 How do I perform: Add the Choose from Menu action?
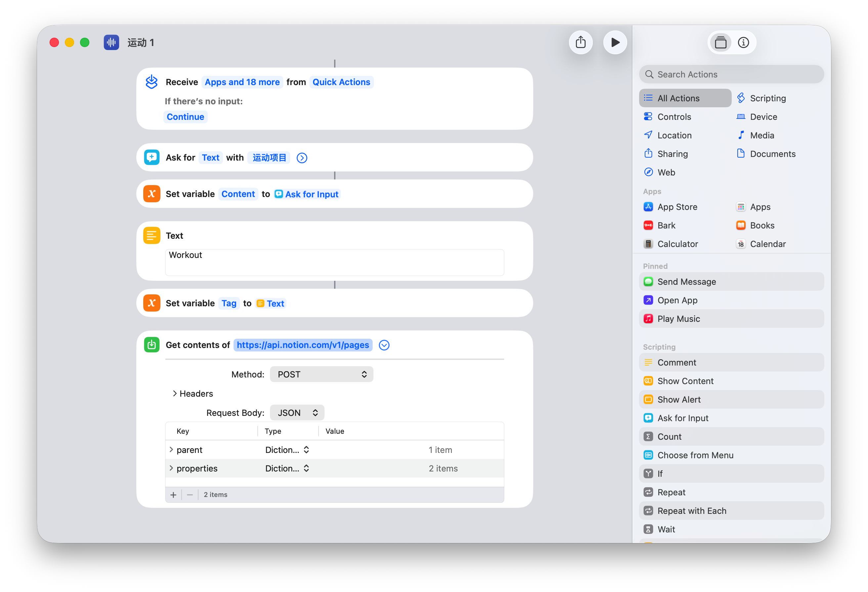point(695,455)
